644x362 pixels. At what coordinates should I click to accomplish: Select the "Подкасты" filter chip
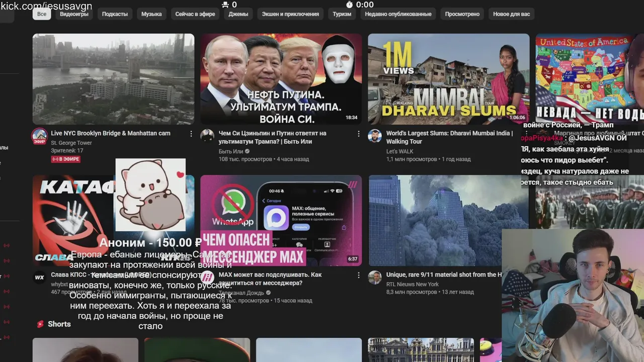click(115, 14)
